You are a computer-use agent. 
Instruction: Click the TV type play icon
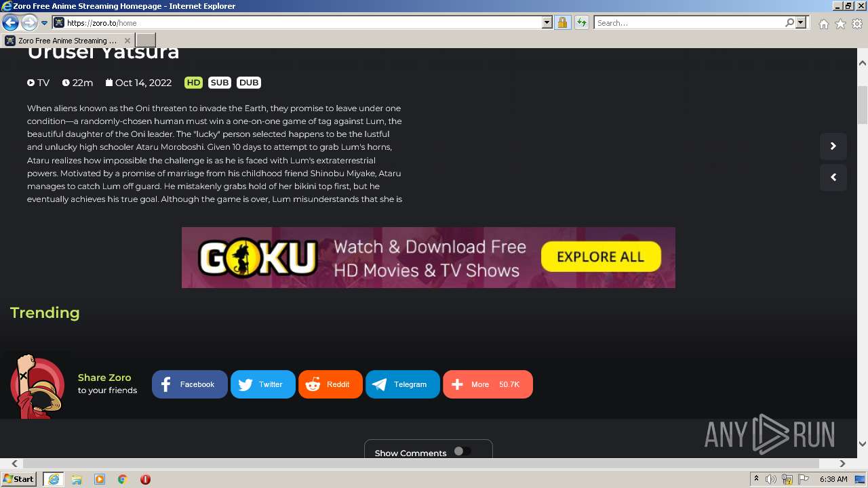(31, 83)
